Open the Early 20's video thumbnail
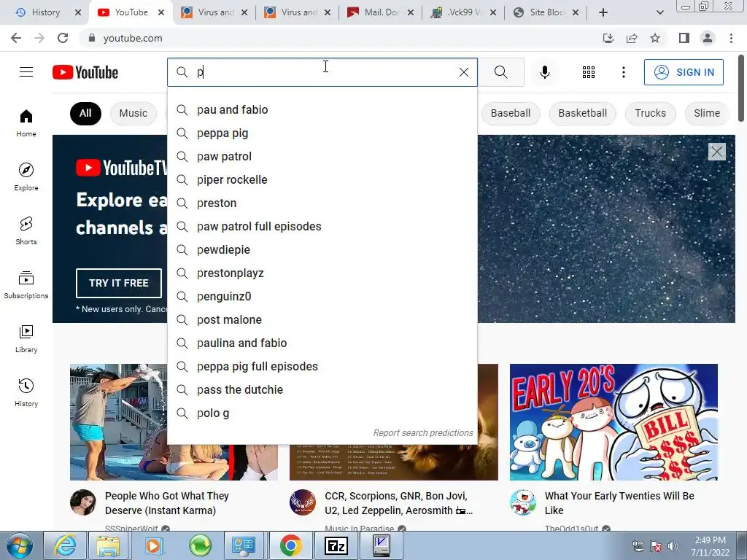Viewport: 747px width, 560px height. coord(614,422)
